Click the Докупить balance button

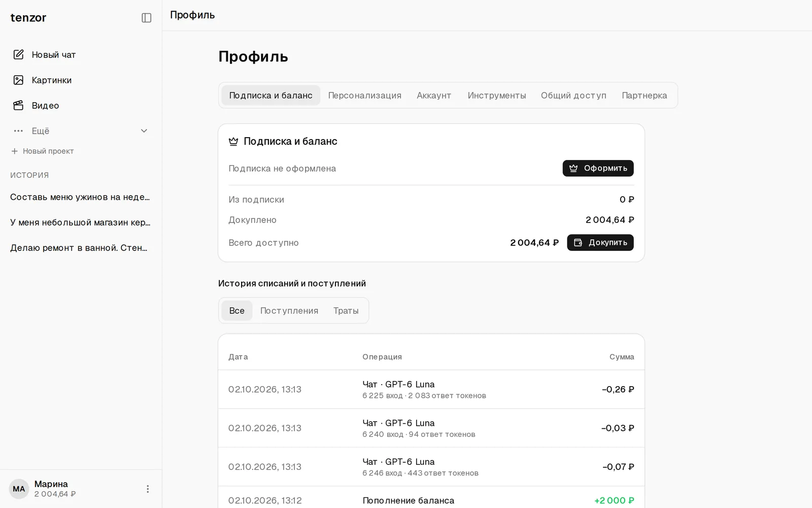point(600,242)
